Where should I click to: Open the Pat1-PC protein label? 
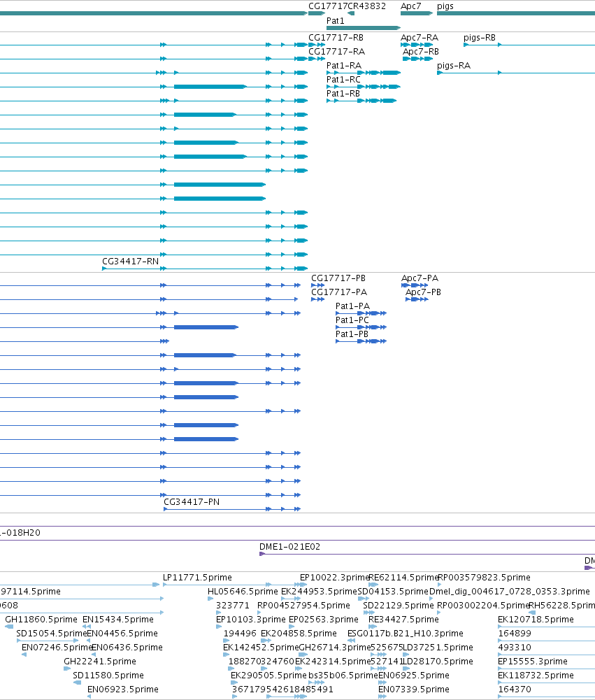pyautogui.click(x=352, y=320)
